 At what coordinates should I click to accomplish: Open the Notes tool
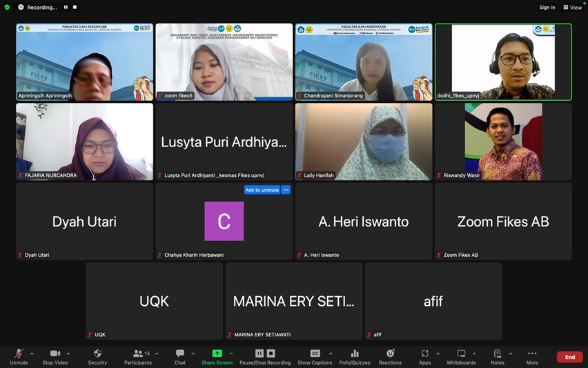(x=498, y=354)
